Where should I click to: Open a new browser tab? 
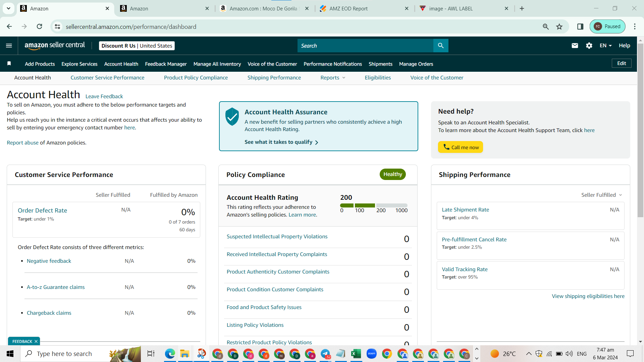522,8
